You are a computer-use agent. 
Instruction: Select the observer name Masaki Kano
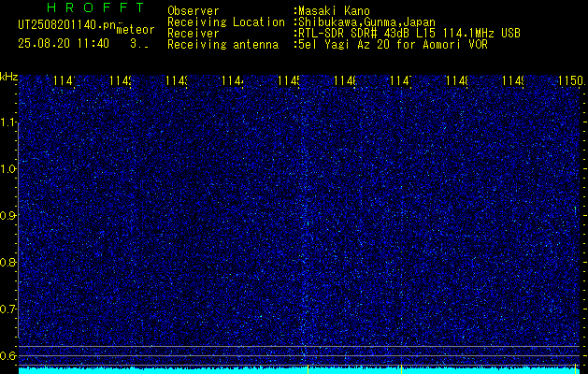[x=334, y=10]
